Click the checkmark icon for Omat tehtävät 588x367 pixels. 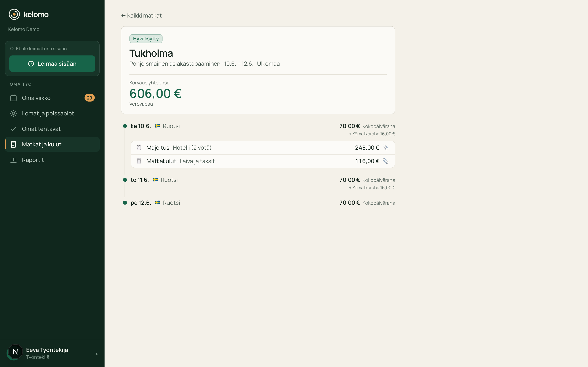pyautogui.click(x=13, y=129)
